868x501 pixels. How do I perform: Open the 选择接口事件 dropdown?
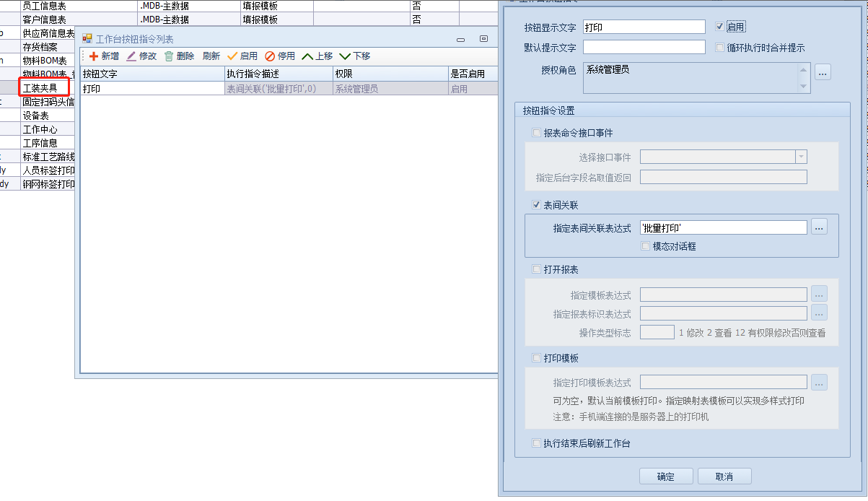[x=800, y=157]
